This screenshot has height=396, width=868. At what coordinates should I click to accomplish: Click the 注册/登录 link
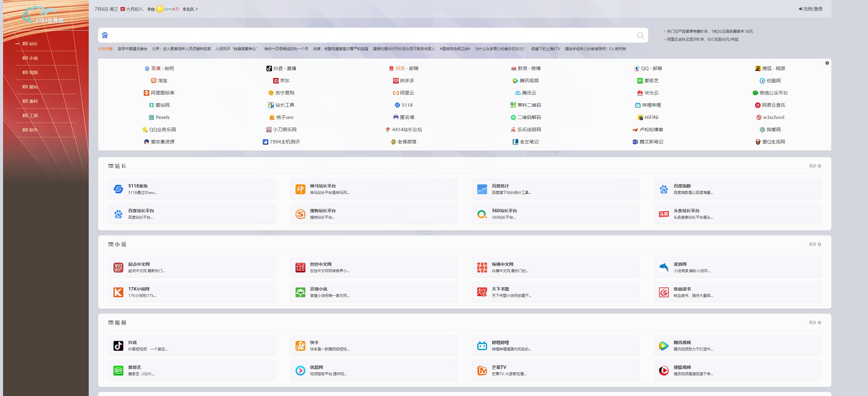[811, 9]
